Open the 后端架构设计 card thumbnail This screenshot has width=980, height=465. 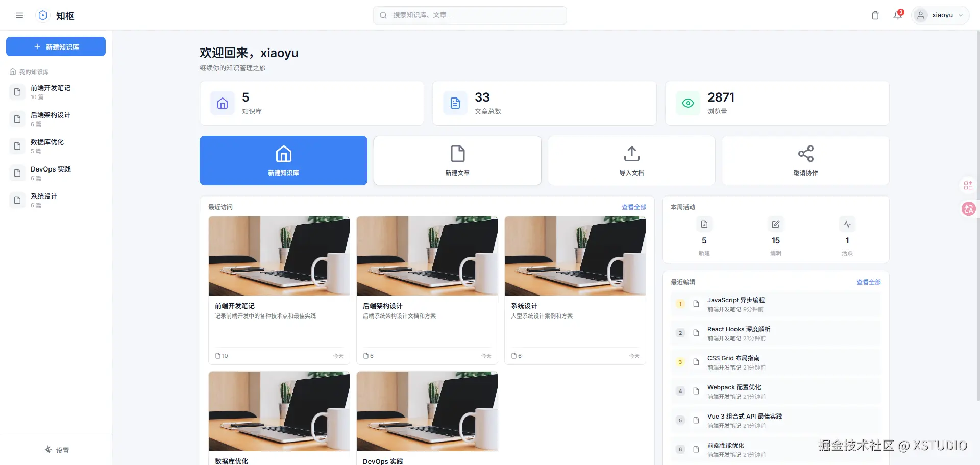click(x=427, y=256)
